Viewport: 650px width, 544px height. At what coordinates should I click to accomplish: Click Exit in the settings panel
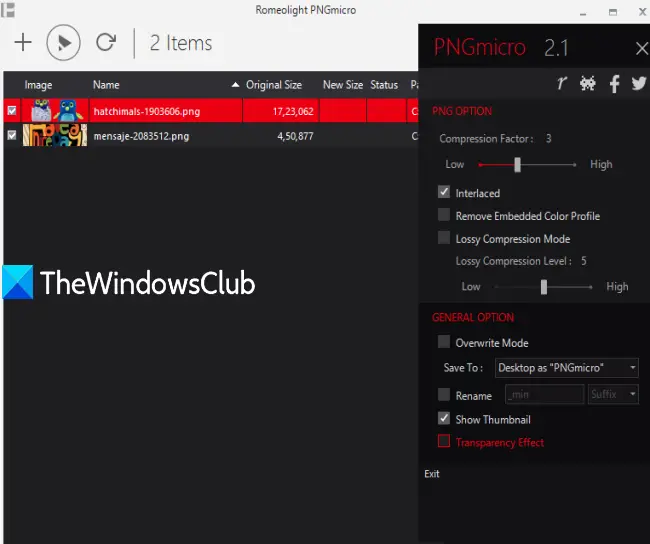[x=432, y=474]
